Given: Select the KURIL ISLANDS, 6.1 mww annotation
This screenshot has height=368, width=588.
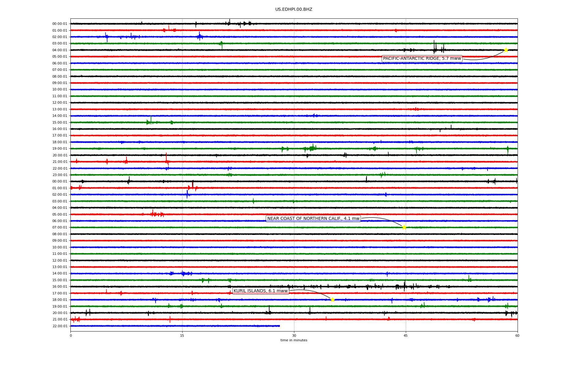Looking at the screenshot, I should [x=261, y=291].
